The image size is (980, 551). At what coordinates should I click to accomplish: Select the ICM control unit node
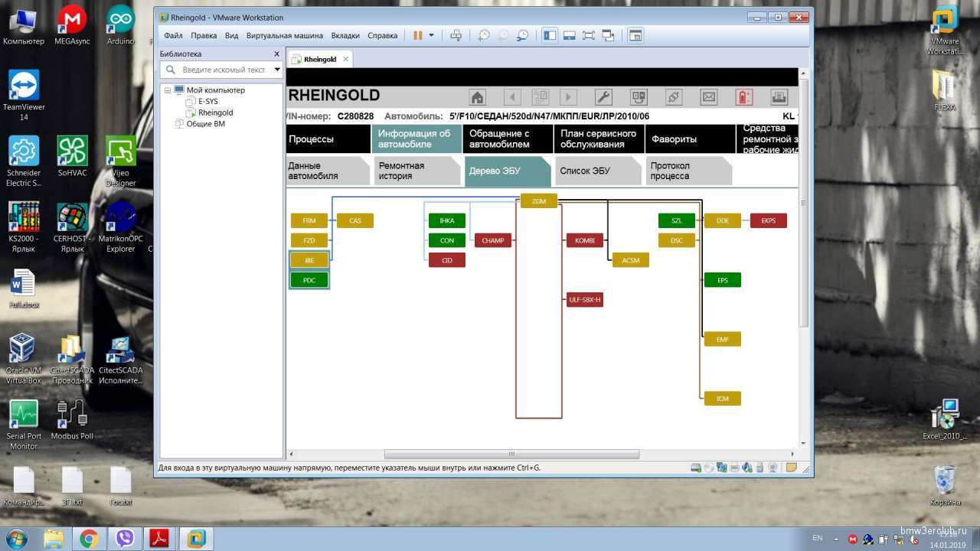click(723, 399)
